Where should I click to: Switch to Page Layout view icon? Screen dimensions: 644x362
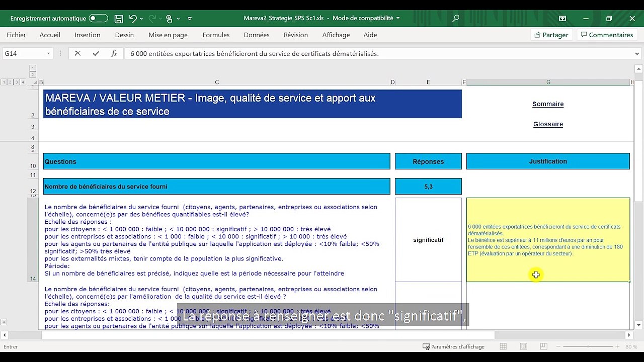point(523,347)
